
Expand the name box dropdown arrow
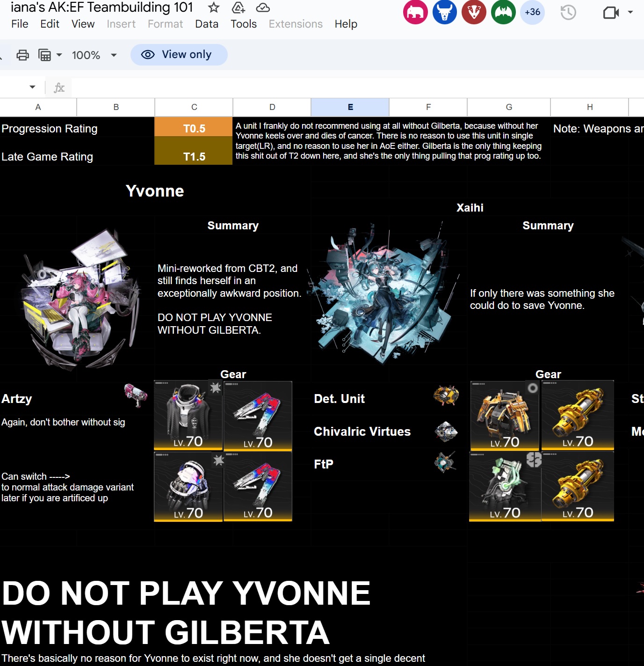(32, 87)
